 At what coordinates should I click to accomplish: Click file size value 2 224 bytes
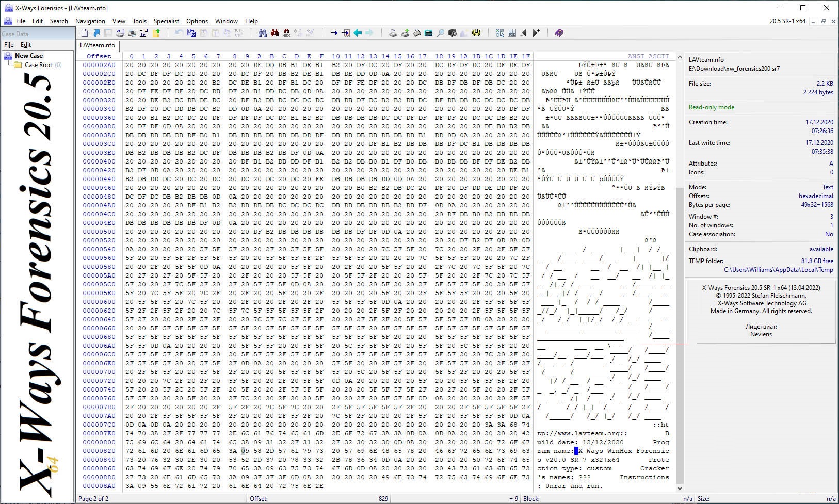coord(818,92)
